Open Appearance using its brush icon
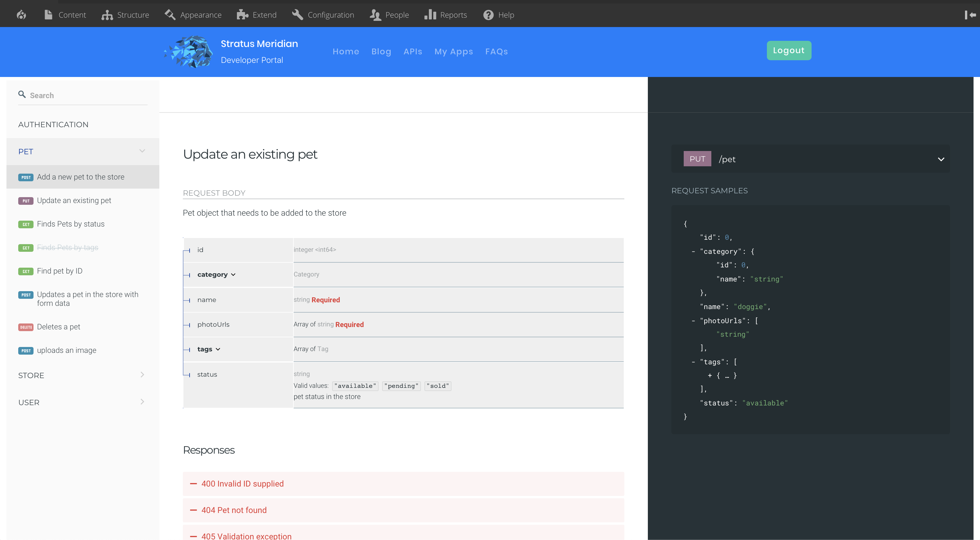This screenshot has height=540, width=980. 170,14
